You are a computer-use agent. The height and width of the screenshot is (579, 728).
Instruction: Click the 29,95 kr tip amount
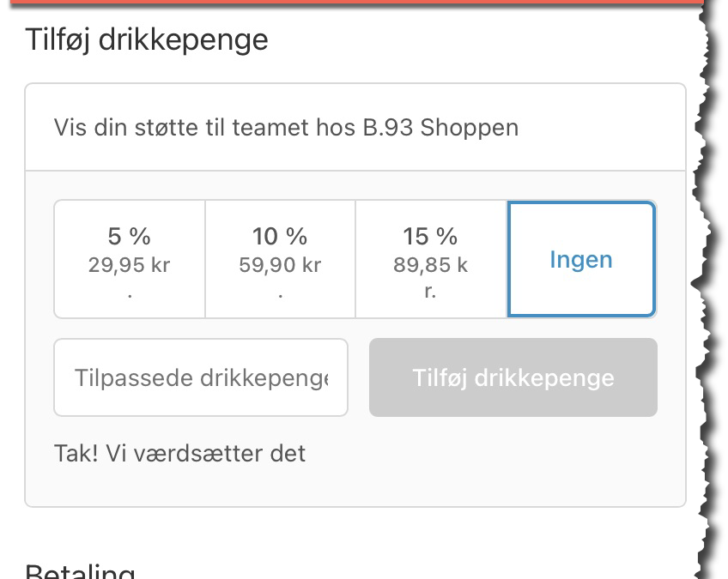pos(130,265)
